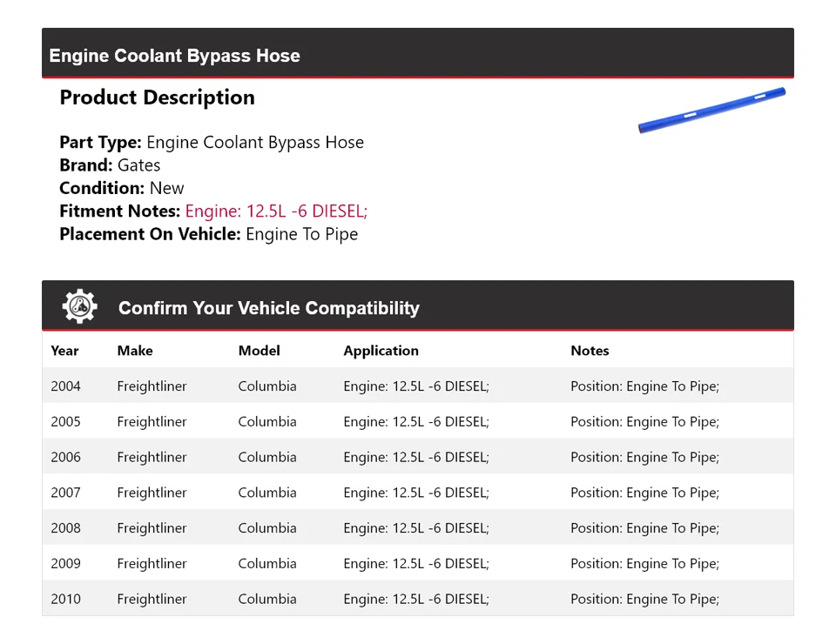Select the Product Description heading
The image size is (836, 644).
pyautogui.click(x=158, y=97)
